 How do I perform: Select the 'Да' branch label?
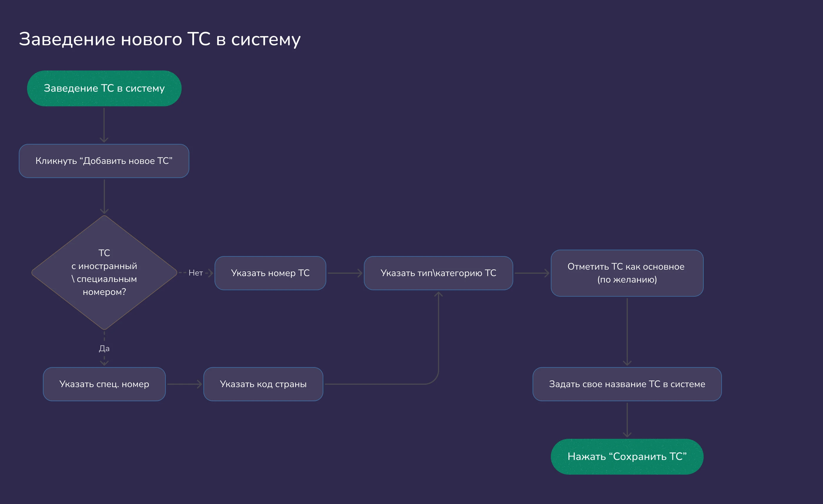pos(104,348)
